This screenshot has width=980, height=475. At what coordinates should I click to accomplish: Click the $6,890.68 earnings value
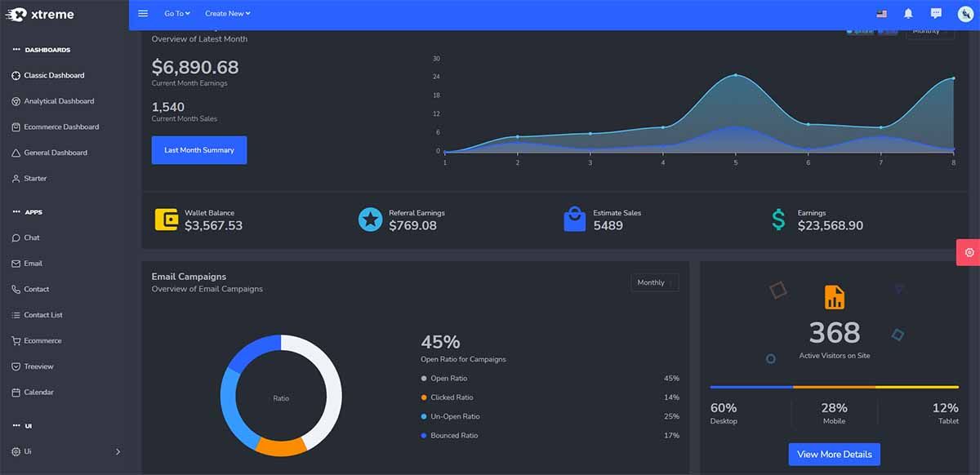click(x=195, y=67)
